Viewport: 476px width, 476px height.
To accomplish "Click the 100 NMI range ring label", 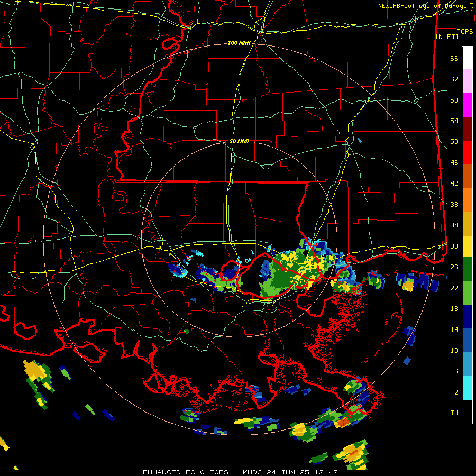I will (x=239, y=43).
